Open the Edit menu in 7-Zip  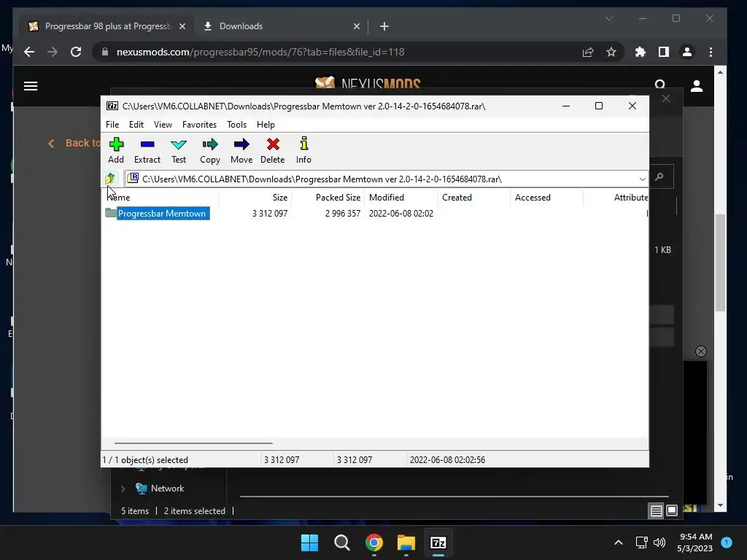coord(136,124)
